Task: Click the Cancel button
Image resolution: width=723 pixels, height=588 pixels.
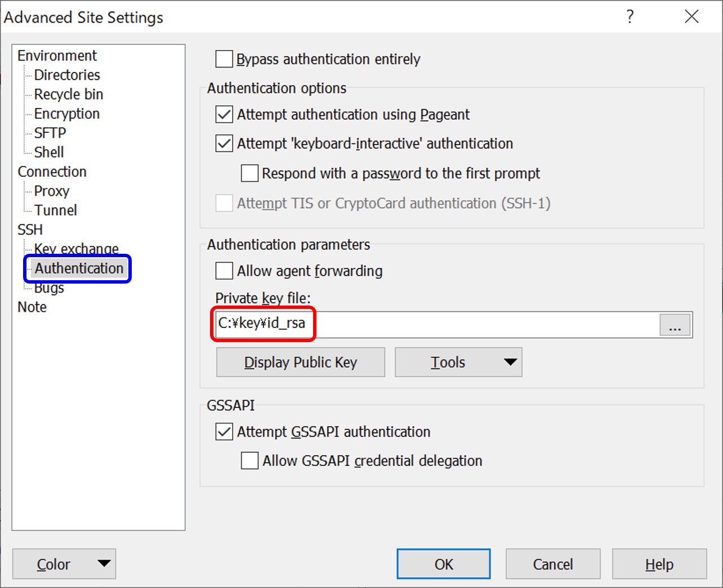Action: (x=552, y=564)
